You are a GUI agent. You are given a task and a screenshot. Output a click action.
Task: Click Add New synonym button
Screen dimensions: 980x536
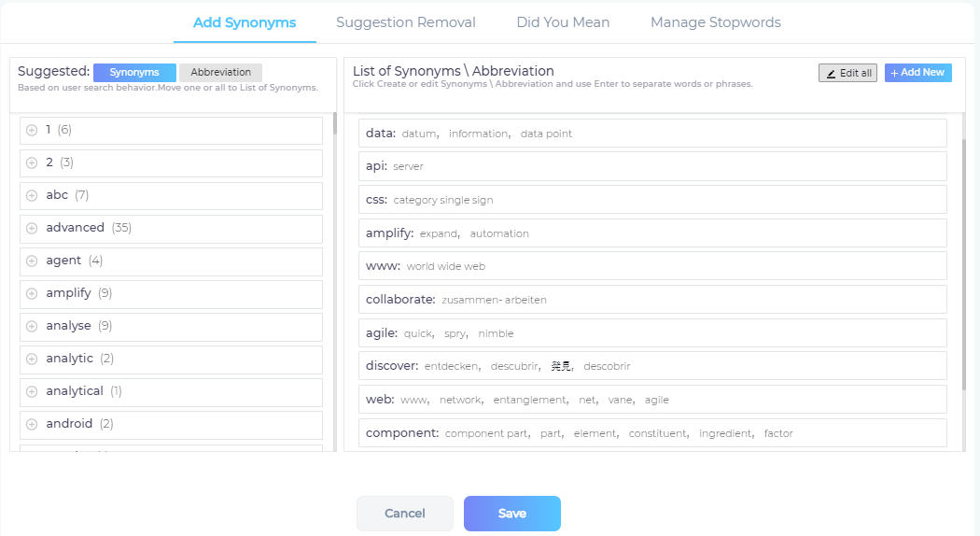click(917, 73)
